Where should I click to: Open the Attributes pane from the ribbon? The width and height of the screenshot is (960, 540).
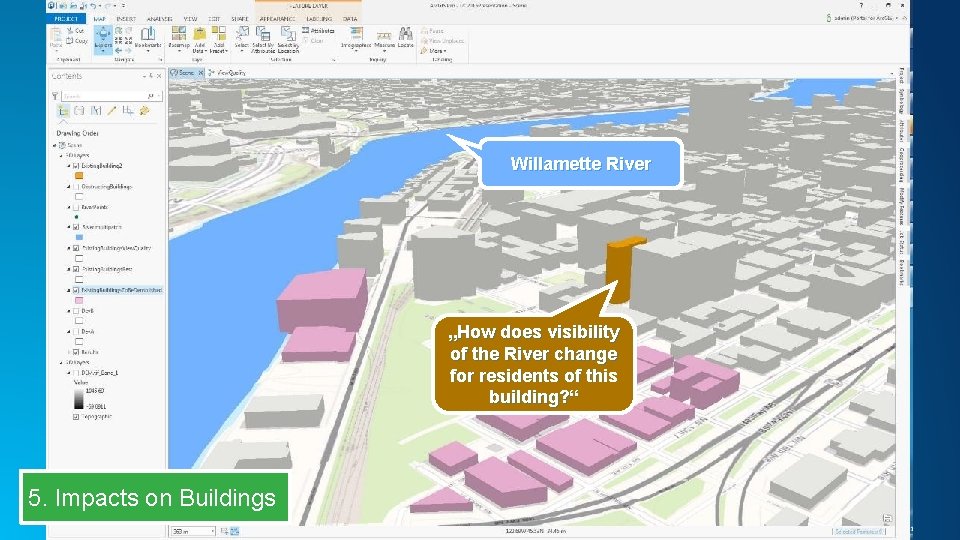318,31
